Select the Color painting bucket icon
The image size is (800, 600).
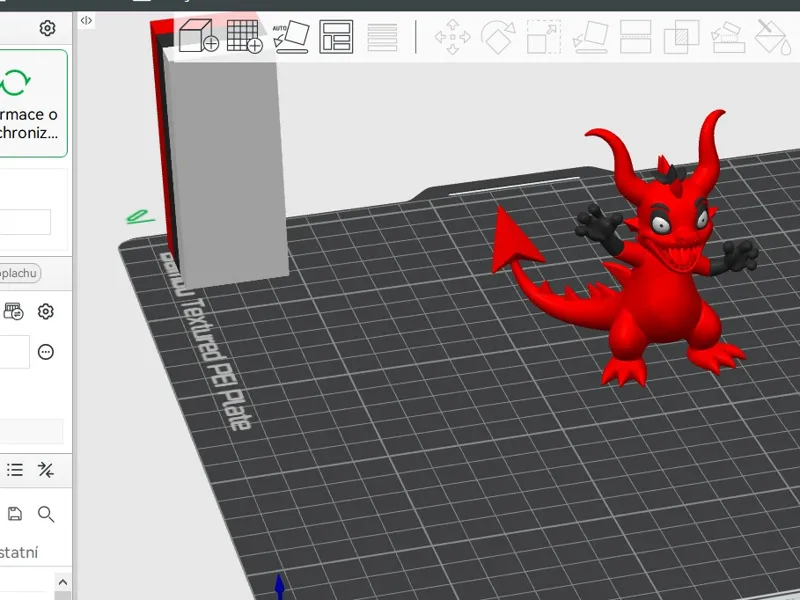tap(773, 37)
